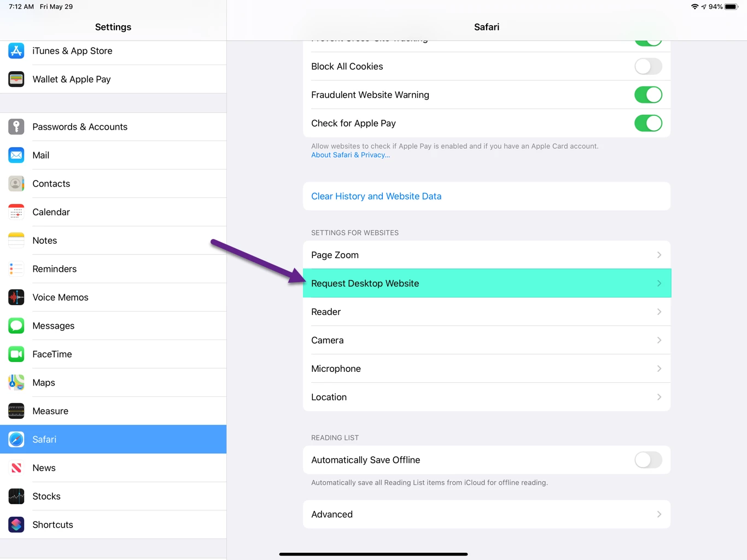Select News in the settings sidebar

(113, 468)
